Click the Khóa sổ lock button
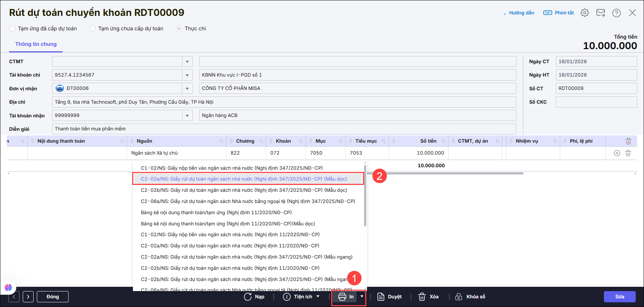Screen dimensions: 644x307 [470, 297]
